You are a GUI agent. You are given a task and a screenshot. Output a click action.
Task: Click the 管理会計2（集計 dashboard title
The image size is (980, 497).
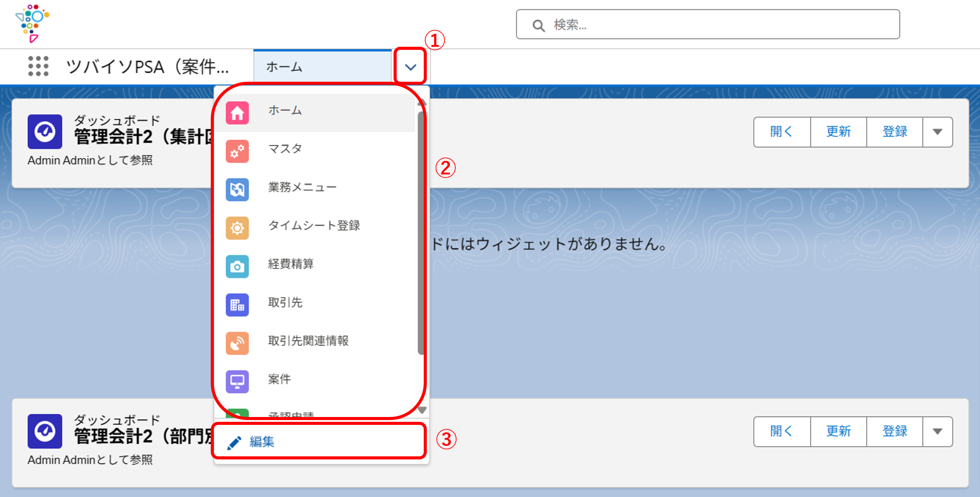tap(144, 137)
